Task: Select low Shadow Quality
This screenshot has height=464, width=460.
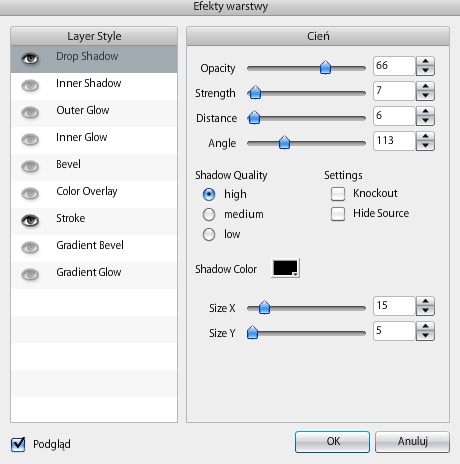Action: 209,234
